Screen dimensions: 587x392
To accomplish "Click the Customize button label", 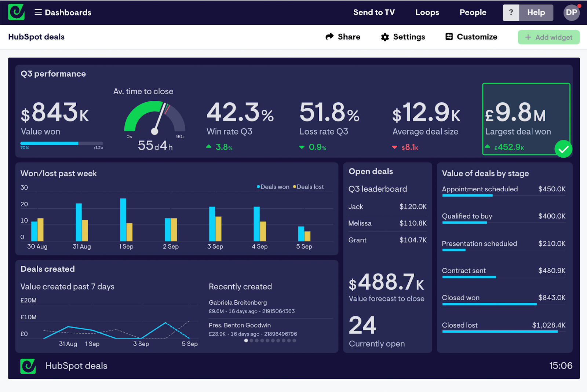I will coord(477,37).
